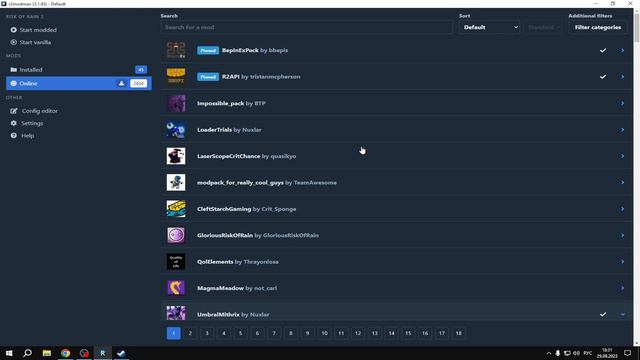Click the UmbralMithrix mod icon
The width and height of the screenshot is (640, 360).
click(x=176, y=313)
